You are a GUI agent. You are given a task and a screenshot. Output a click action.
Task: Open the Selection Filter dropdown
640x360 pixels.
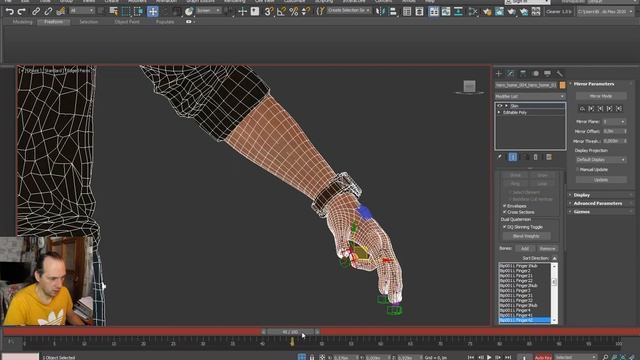click(82, 11)
